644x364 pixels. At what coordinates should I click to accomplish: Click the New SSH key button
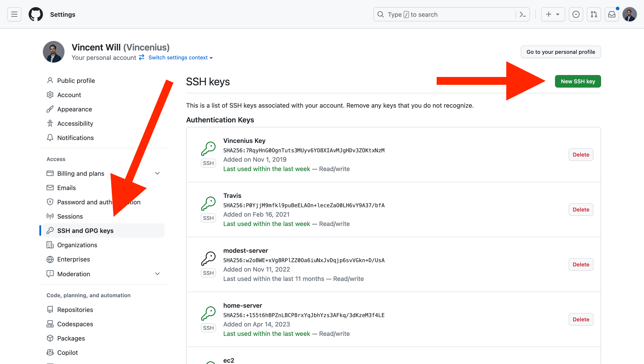(578, 81)
